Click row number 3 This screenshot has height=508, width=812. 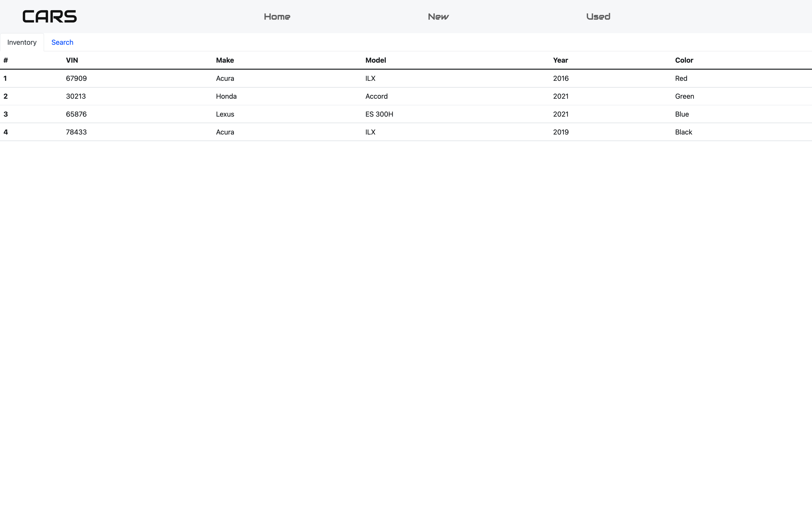tap(6, 114)
